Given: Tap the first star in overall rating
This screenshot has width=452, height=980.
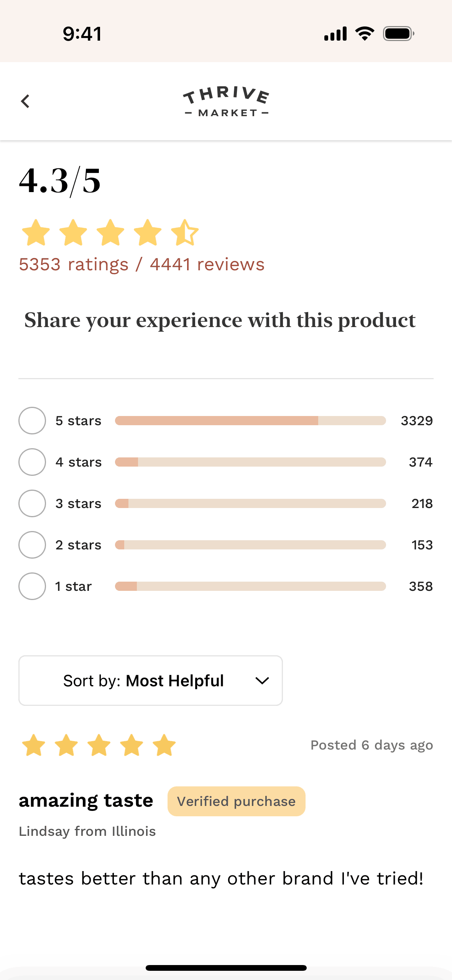Looking at the screenshot, I should tap(36, 232).
